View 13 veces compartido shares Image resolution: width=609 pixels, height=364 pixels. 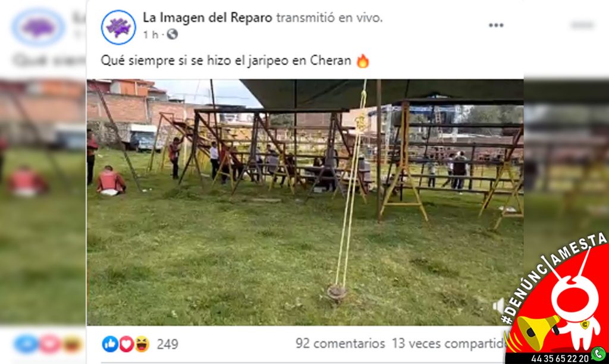pyautogui.click(x=450, y=343)
